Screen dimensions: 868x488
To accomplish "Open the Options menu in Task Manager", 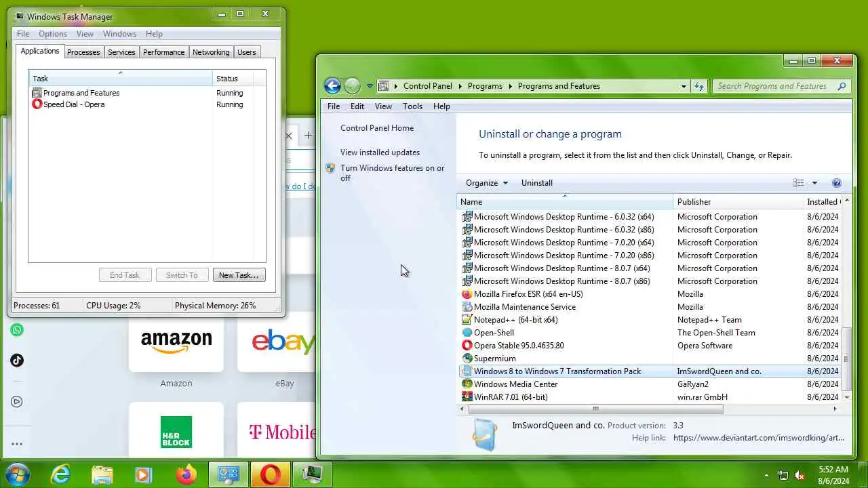I will pyautogui.click(x=53, y=34).
